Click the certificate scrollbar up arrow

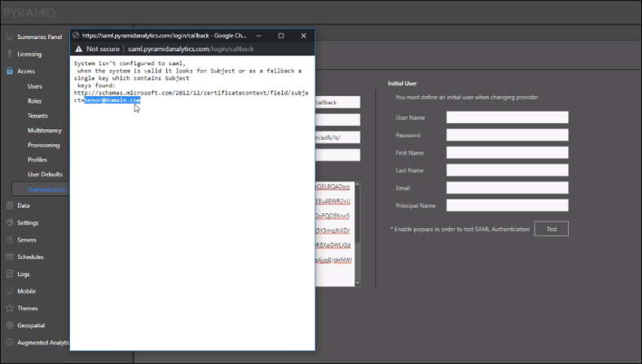[x=358, y=185]
